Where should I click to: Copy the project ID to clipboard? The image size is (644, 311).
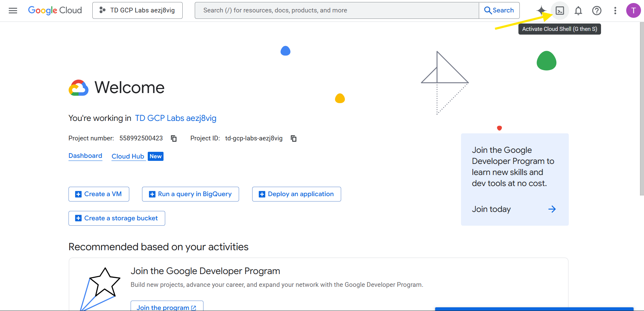tap(293, 138)
